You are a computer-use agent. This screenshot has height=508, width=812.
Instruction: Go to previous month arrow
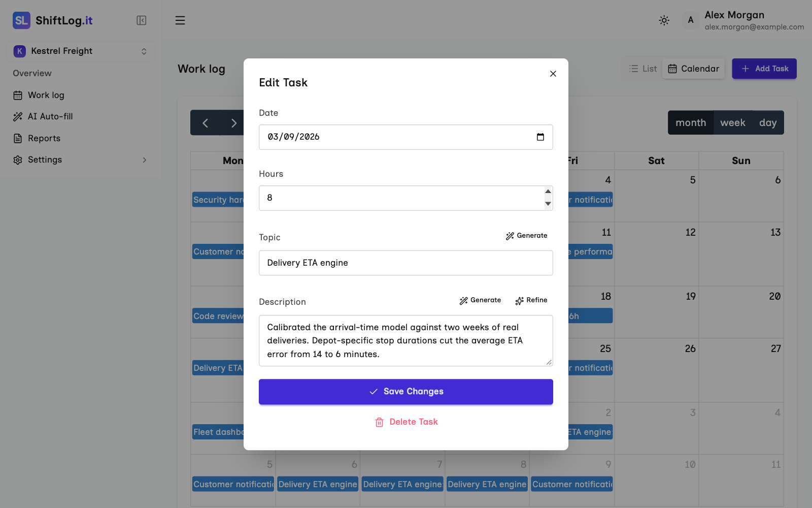205,123
